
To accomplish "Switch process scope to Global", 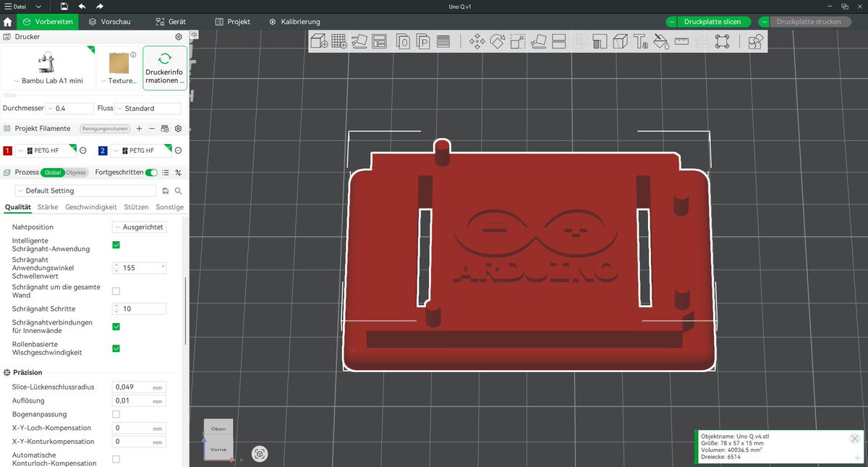I will (53, 172).
